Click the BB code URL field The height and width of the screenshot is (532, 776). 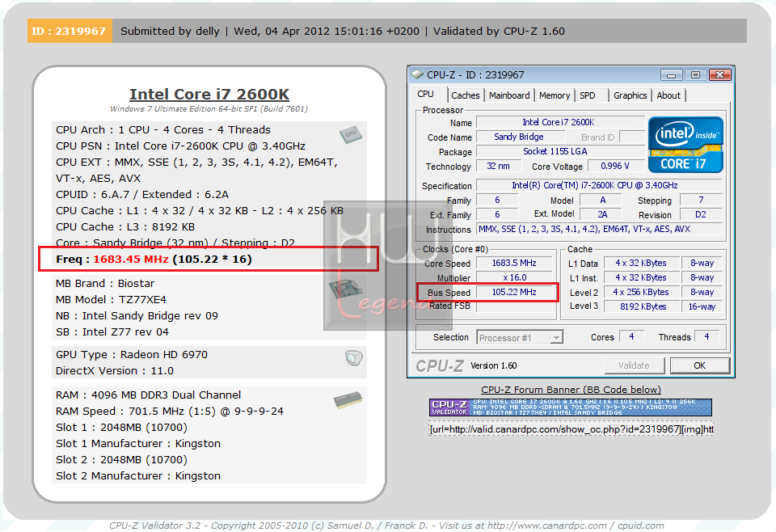point(571,429)
